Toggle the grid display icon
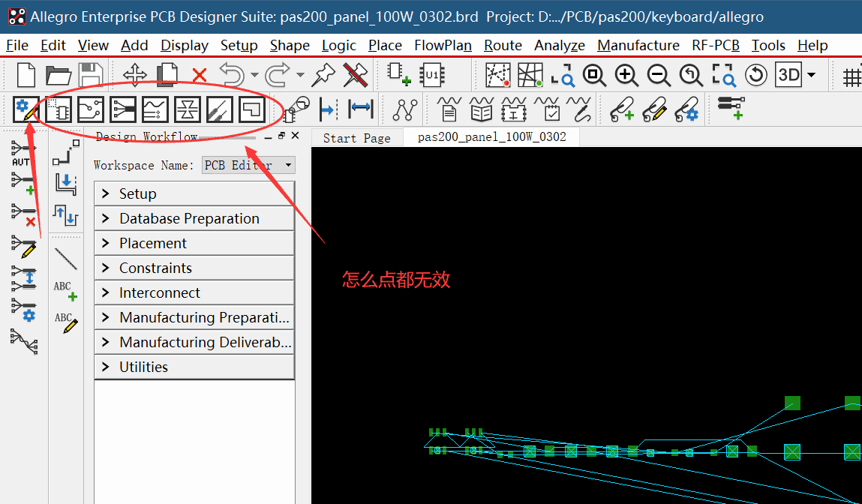Viewport: 862px width, 504px height. (852, 76)
